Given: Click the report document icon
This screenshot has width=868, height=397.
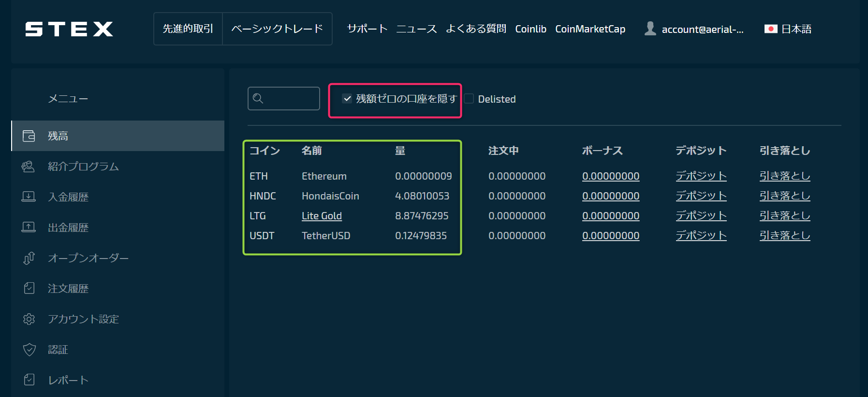Looking at the screenshot, I should point(29,380).
